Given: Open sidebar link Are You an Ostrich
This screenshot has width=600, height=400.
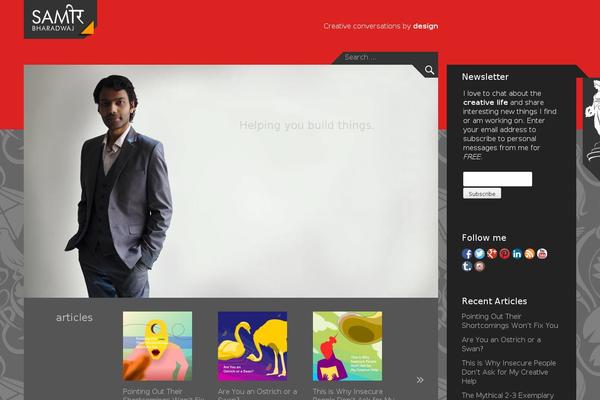Looking at the screenshot, I should tap(501, 344).
